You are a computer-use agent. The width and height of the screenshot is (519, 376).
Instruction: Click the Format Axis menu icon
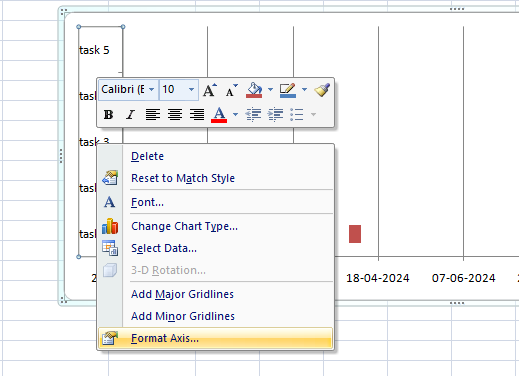[110, 338]
